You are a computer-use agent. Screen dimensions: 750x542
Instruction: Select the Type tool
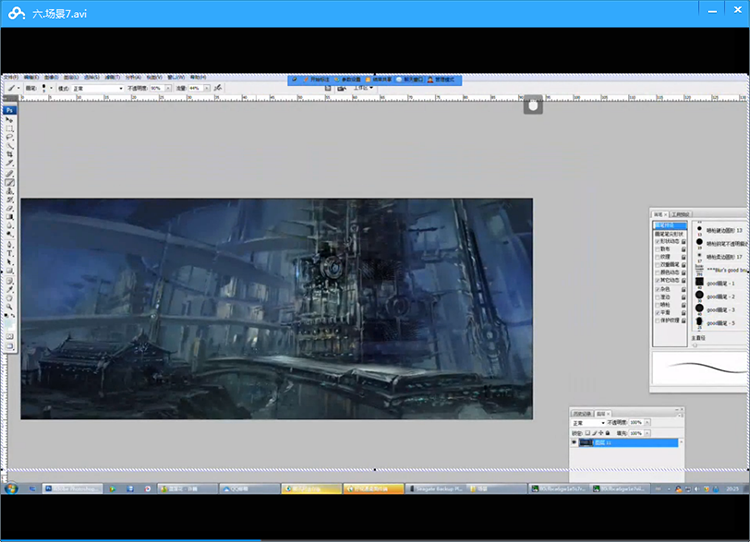tap(9, 253)
